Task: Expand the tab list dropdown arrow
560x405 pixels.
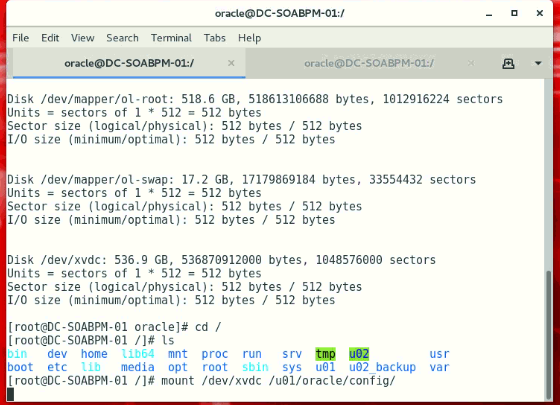Action: 538,64
